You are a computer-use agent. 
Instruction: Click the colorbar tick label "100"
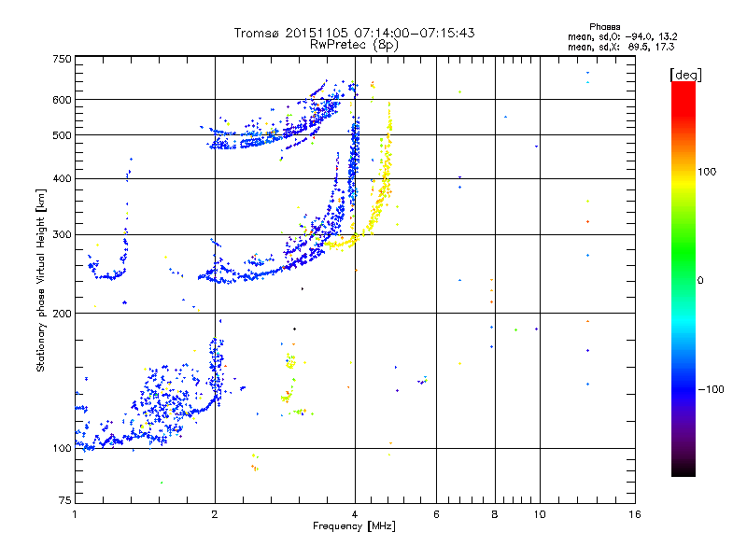coord(707,172)
